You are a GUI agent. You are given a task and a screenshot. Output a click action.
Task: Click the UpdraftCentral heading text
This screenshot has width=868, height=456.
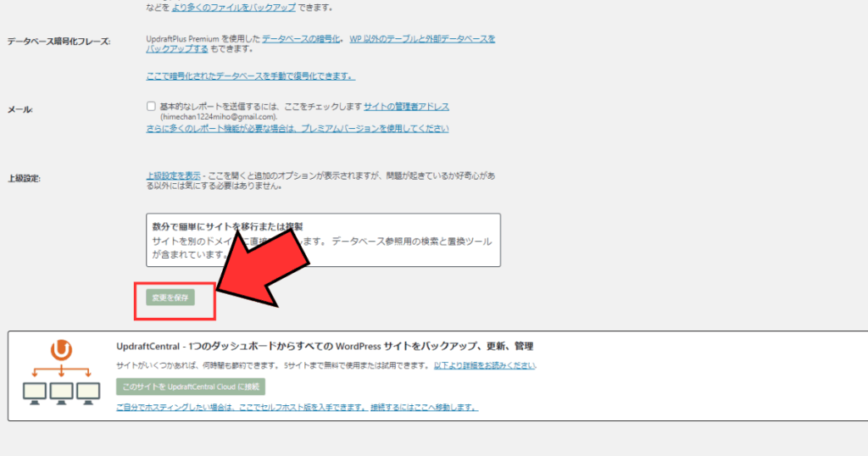[x=325, y=346]
